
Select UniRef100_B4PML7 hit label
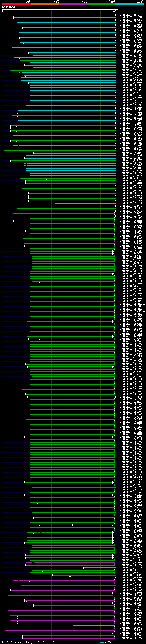[131, 630]
